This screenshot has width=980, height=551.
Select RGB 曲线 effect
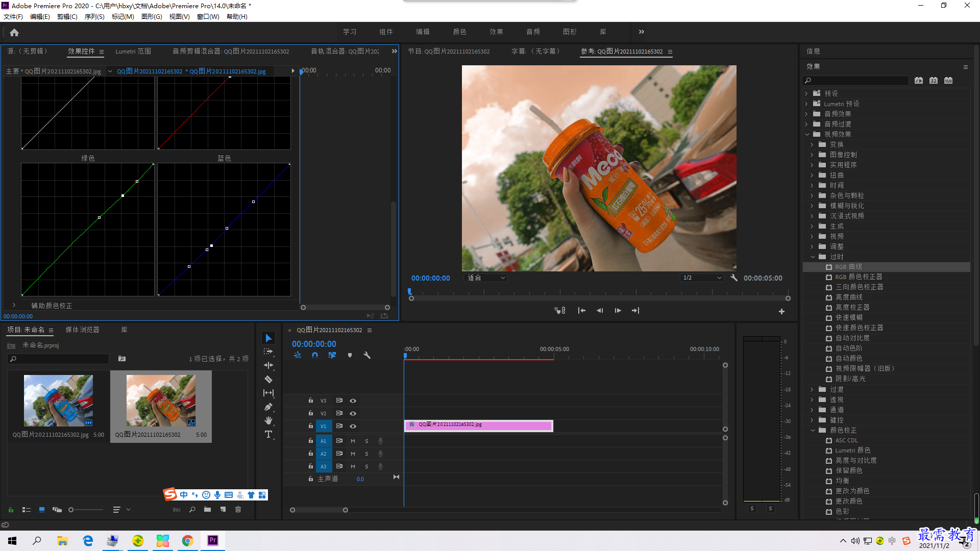coord(848,267)
